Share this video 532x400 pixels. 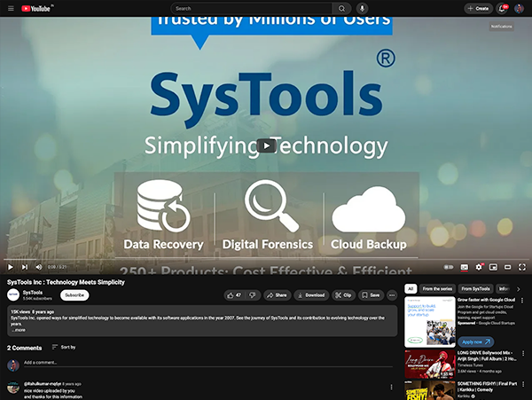(x=277, y=295)
